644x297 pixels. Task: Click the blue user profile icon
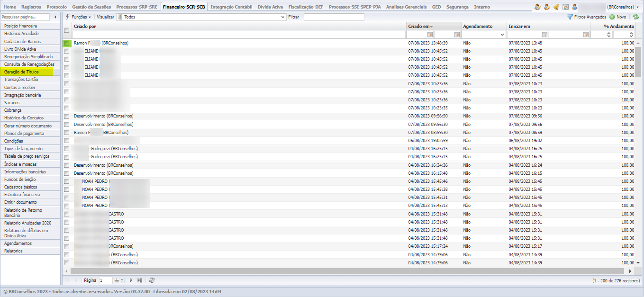574,7
